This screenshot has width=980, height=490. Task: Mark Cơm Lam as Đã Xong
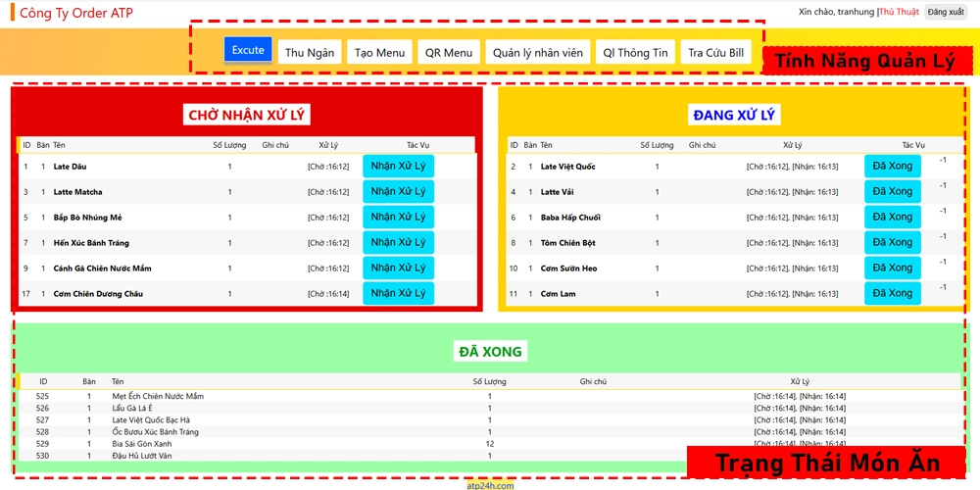point(893,293)
